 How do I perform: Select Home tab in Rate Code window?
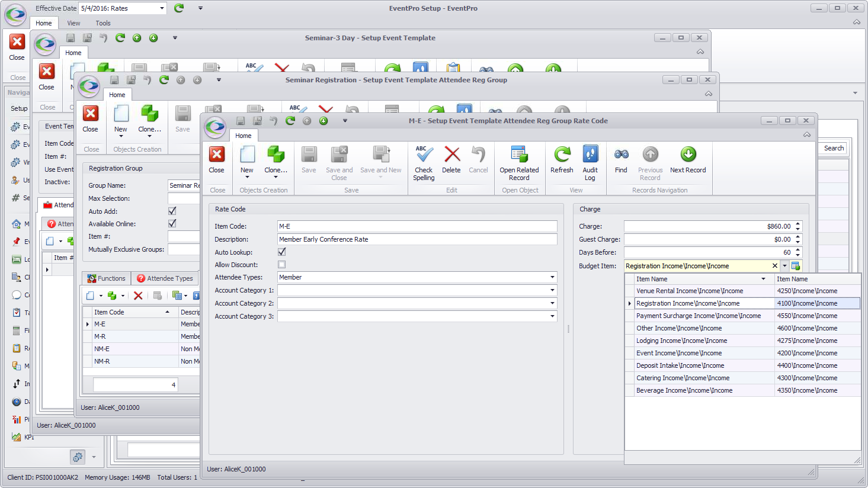point(243,136)
